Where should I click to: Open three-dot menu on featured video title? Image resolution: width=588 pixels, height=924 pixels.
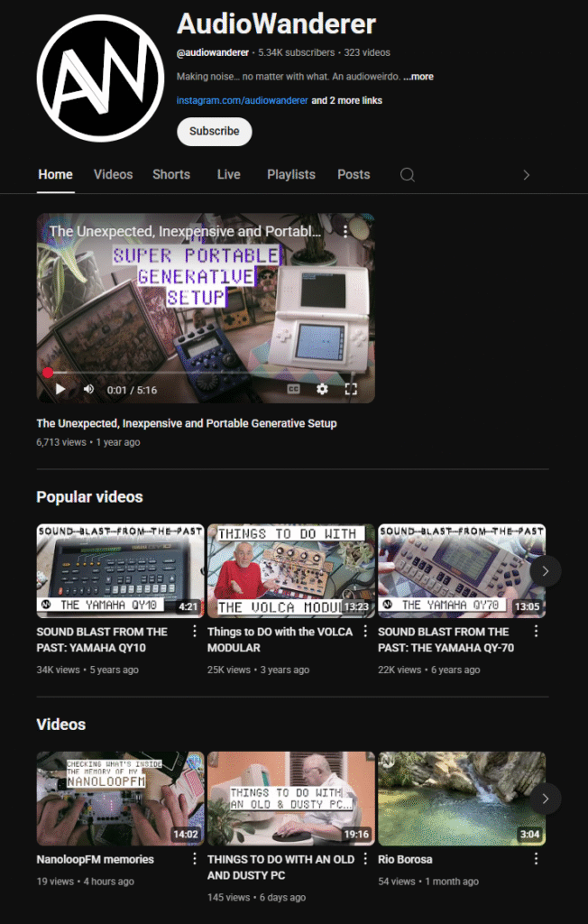point(345,232)
